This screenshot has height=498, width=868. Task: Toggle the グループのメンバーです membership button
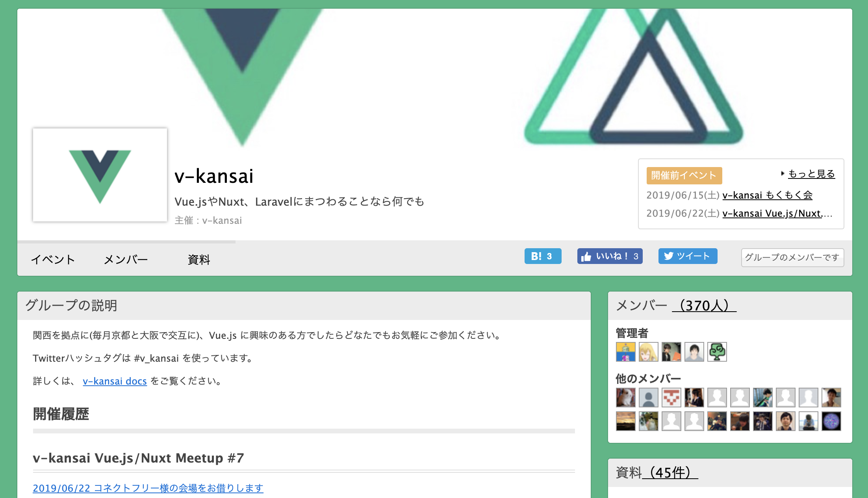(x=792, y=257)
